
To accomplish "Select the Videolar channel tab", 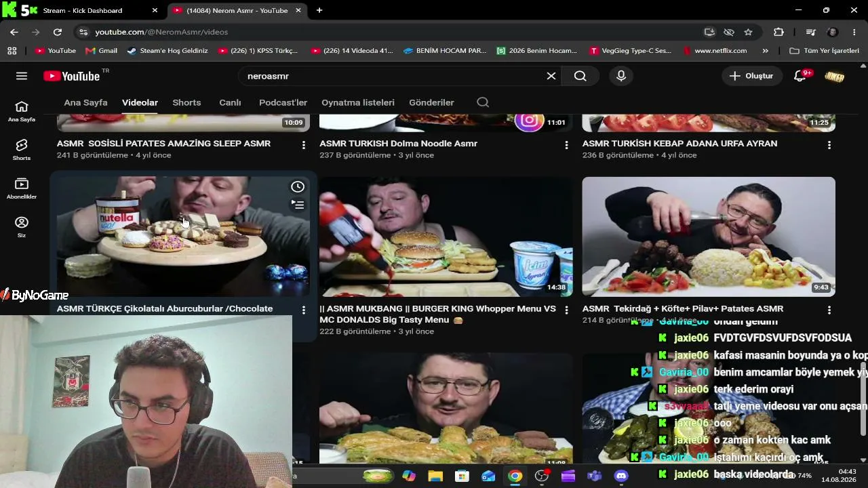I will coord(140,102).
